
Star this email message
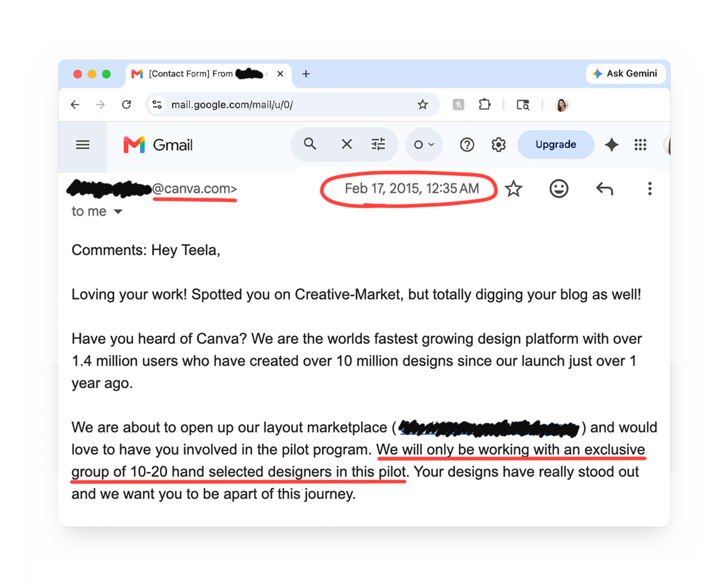coord(514,189)
